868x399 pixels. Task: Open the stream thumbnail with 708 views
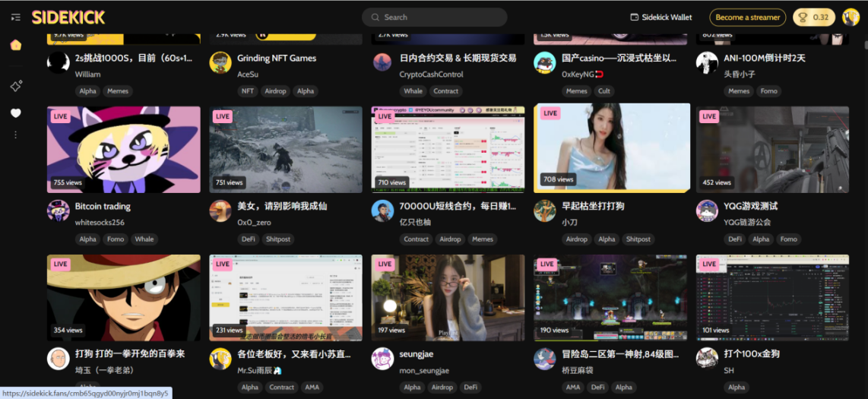(612, 148)
